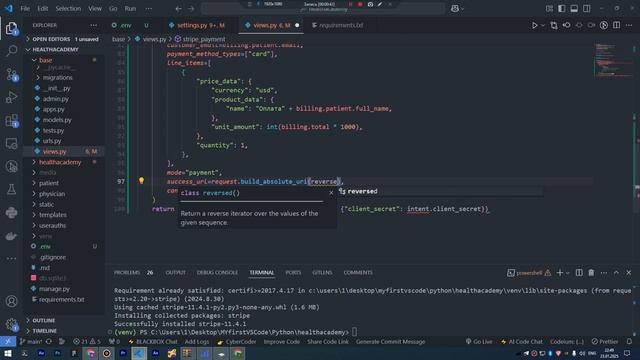Open the Search view in activity bar

11,51
